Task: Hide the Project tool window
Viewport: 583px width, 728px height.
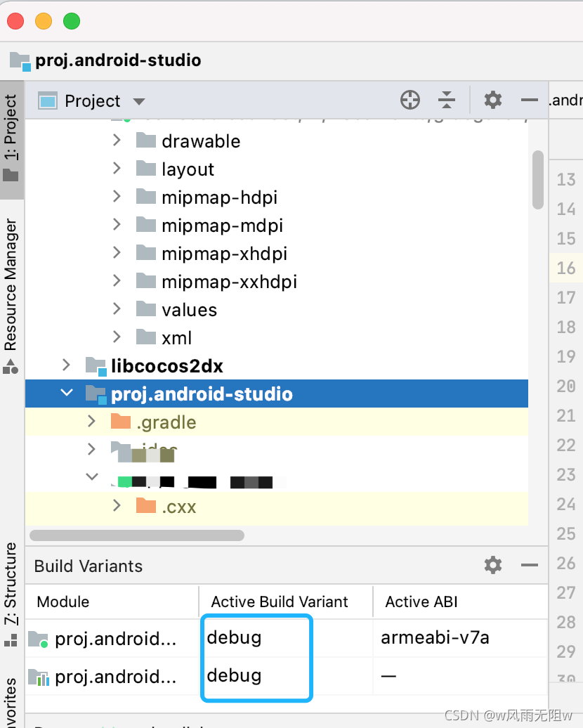Action: point(529,100)
